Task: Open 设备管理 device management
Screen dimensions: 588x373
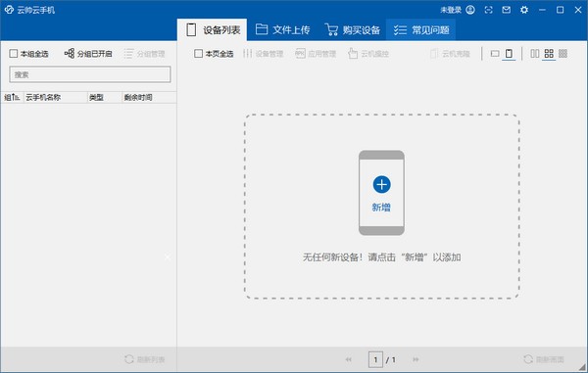Action: (264, 54)
